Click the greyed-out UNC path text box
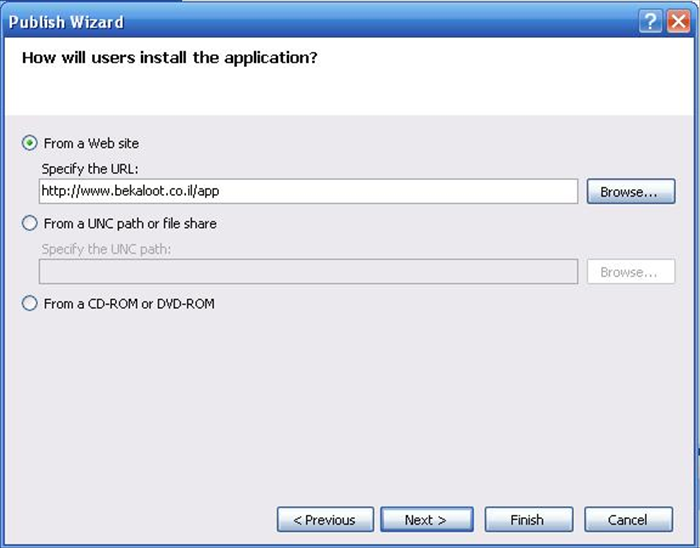Screen dimensions: 700x548 click(308, 271)
